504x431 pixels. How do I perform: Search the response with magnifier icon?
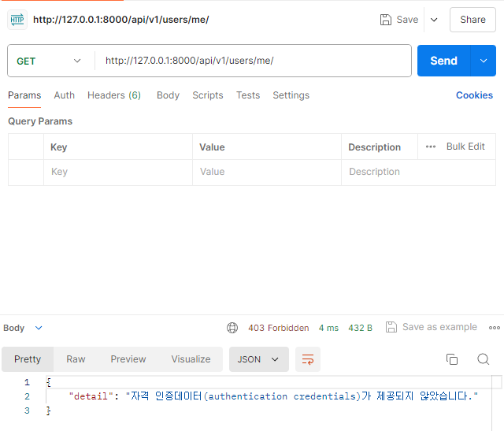pos(483,359)
